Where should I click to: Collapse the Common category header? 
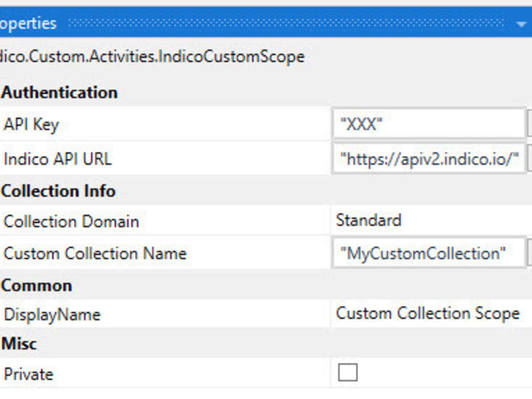(37, 285)
